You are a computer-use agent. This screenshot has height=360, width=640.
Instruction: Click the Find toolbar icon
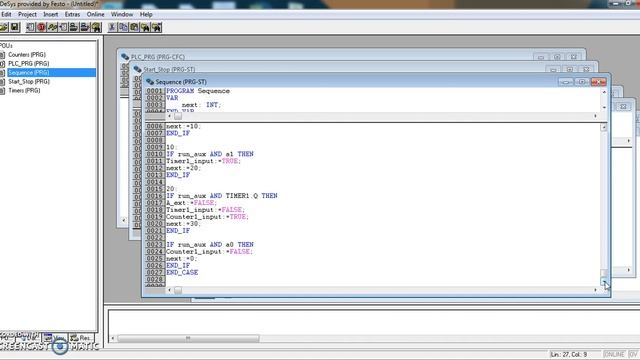pyautogui.click(x=145, y=27)
